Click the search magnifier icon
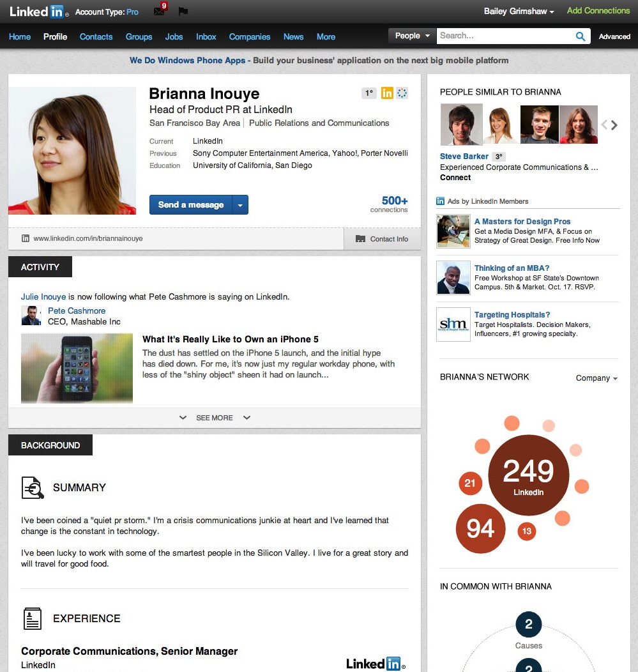The image size is (638, 672). (580, 36)
